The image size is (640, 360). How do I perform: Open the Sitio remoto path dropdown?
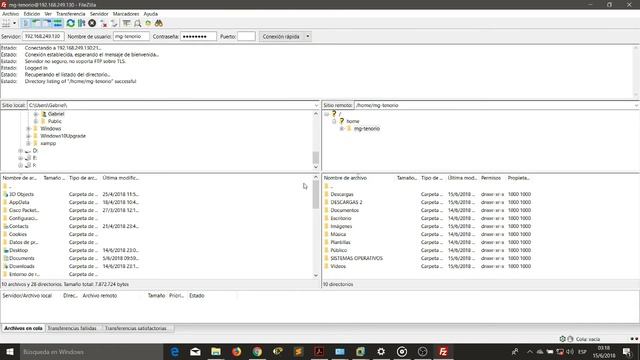(636, 105)
